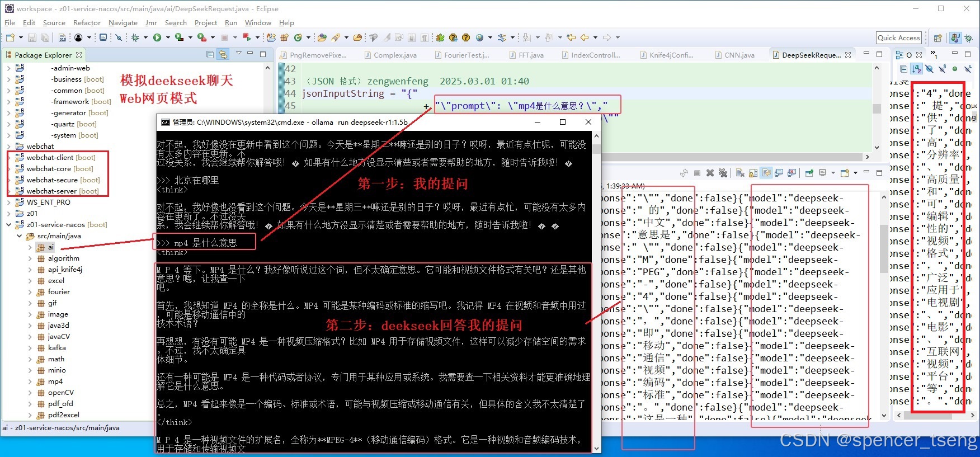Click the Run with Coverage icon
The width and height of the screenshot is (980, 457).
(179, 37)
